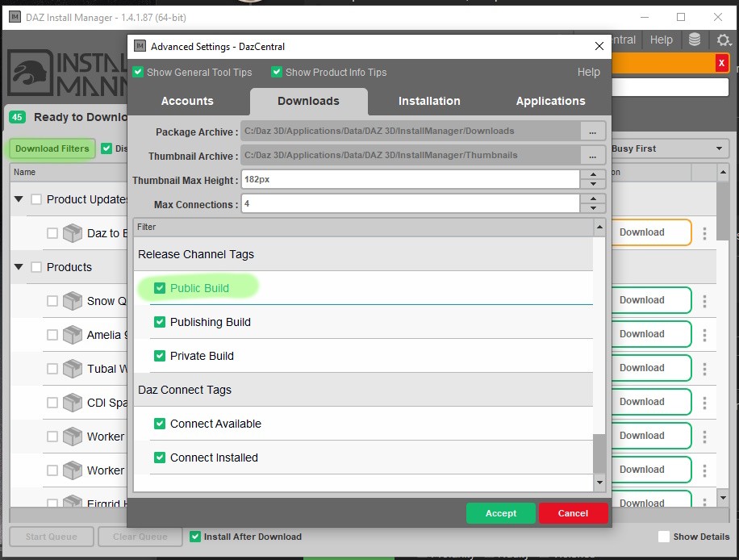This screenshot has height=560, width=739.
Task: Dismiss the orange banner with red X
Action: (721, 63)
